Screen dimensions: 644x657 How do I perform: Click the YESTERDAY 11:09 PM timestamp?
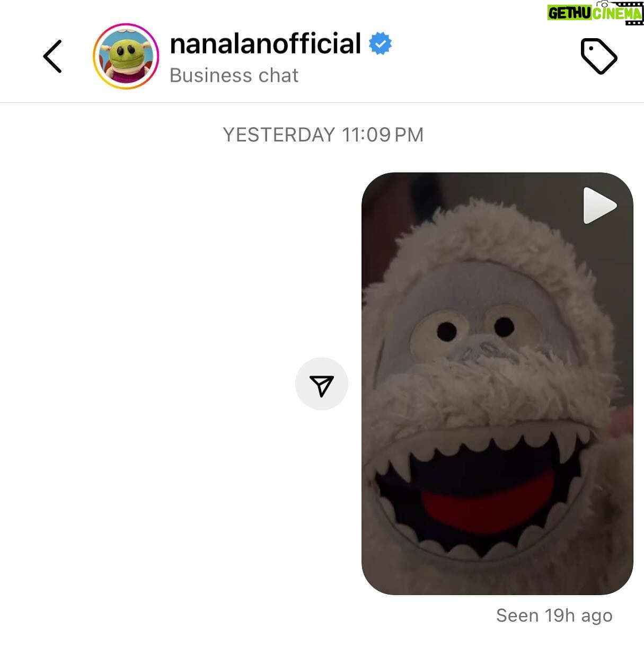(x=323, y=135)
